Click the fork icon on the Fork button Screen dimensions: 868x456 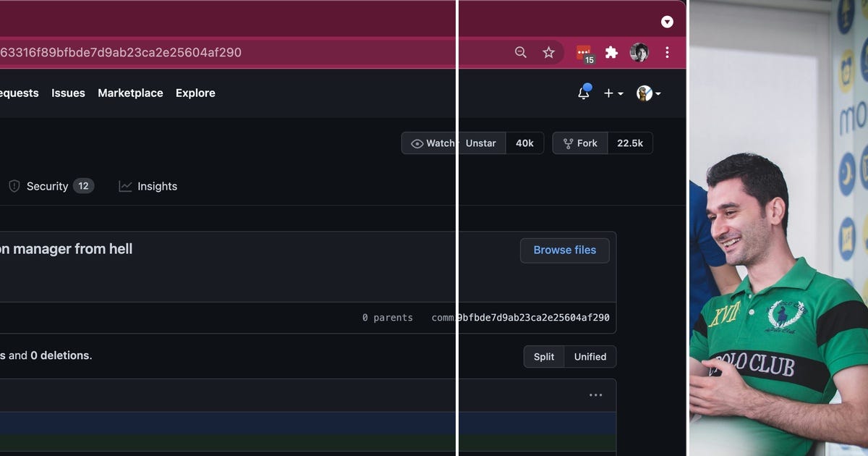coord(568,143)
